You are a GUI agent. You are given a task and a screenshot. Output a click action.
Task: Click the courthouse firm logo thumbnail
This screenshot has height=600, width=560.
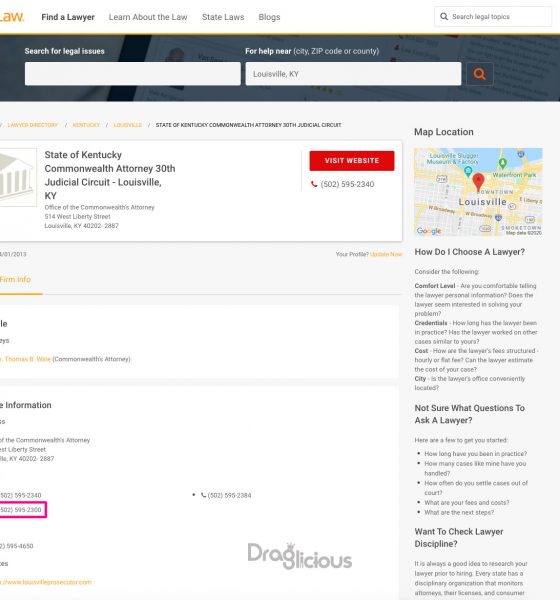[18, 178]
